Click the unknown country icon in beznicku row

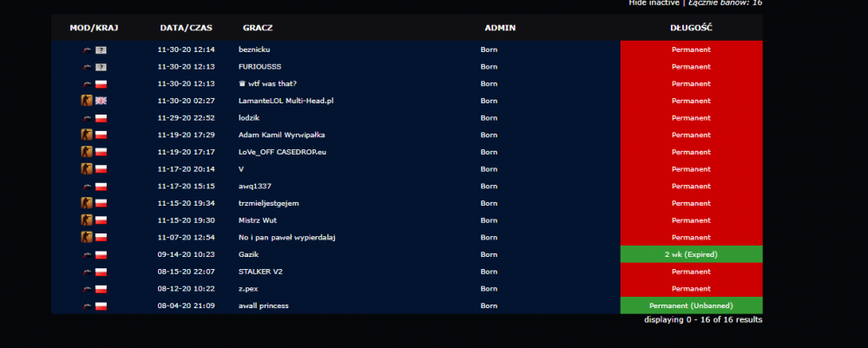click(101, 49)
